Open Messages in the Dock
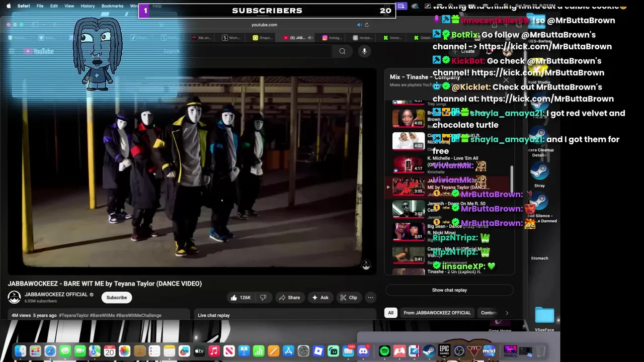This screenshot has height=362, width=644. click(x=65, y=351)
